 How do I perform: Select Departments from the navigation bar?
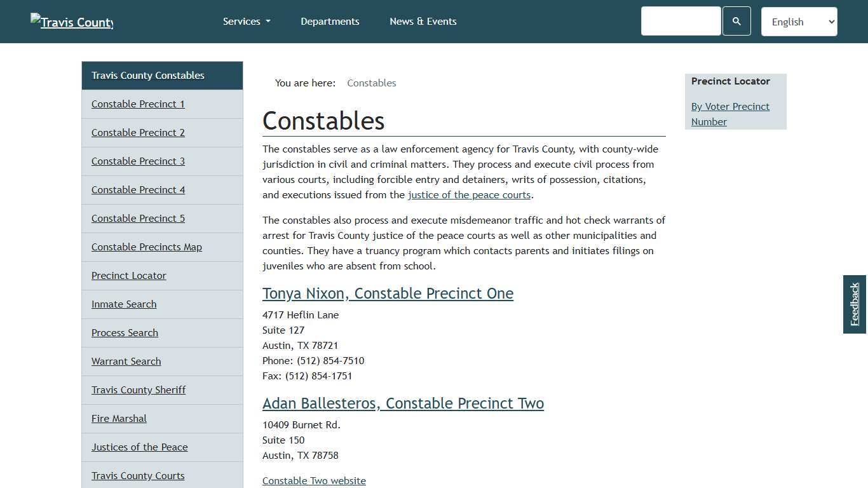(x=330, y=21)
